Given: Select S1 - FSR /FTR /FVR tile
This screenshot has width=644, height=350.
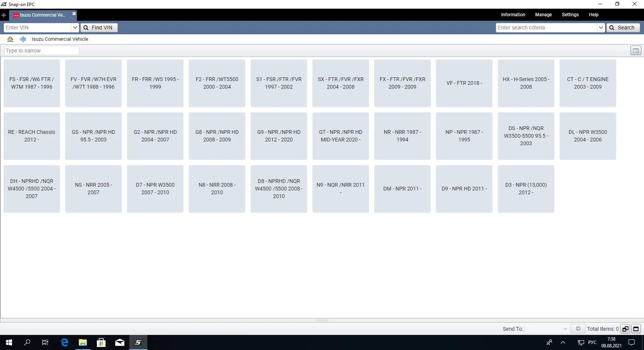Looking at the screenshot, I should click(x=279, y=83).
